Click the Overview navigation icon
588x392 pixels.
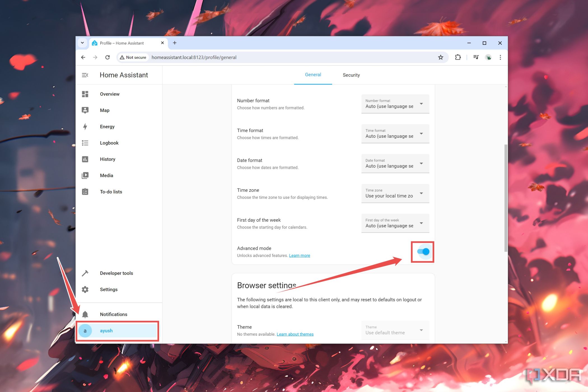[x=86, y=94]
